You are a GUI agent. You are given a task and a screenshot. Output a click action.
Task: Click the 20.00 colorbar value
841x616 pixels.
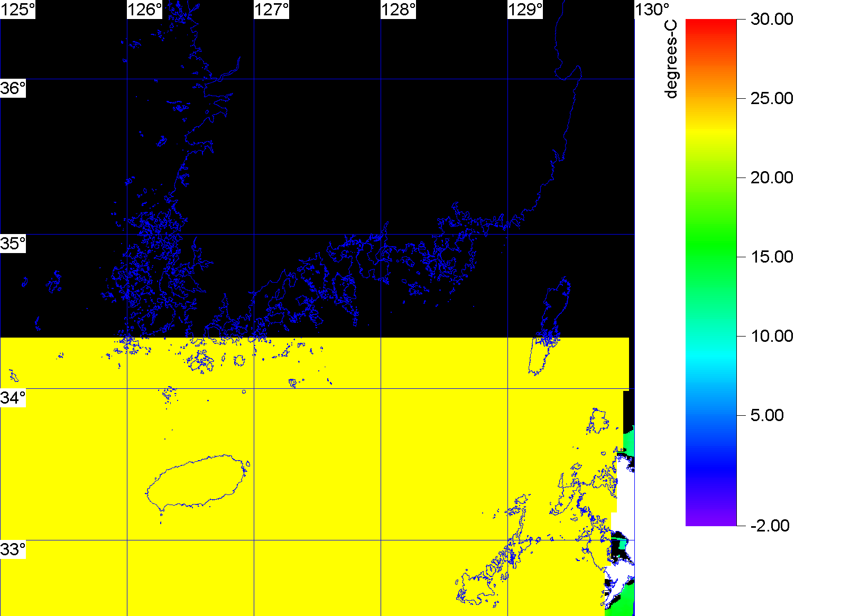point(772,178)
